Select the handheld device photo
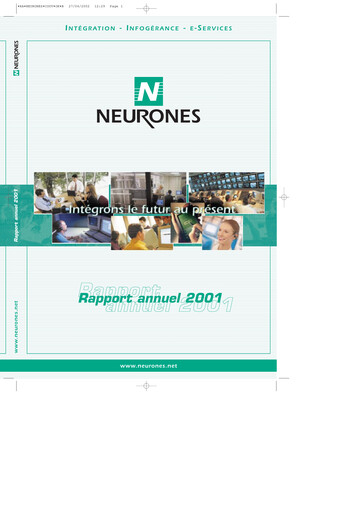Screen dimensions: 362x512 [187, 223]
